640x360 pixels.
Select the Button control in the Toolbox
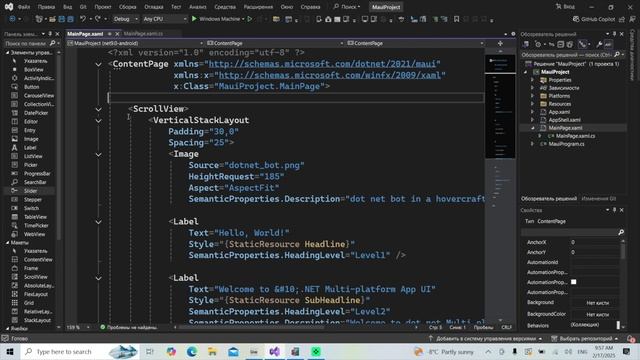tap(31, 87)
